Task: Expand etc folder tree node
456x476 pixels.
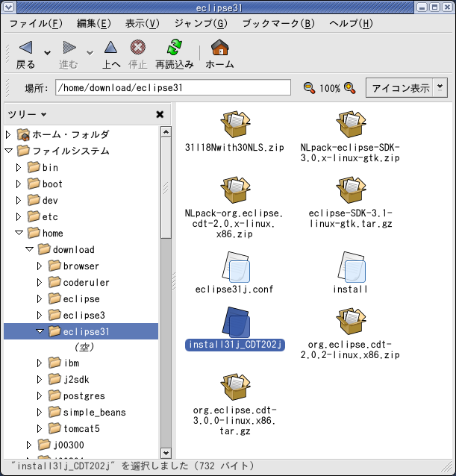Action: [19, 217]
